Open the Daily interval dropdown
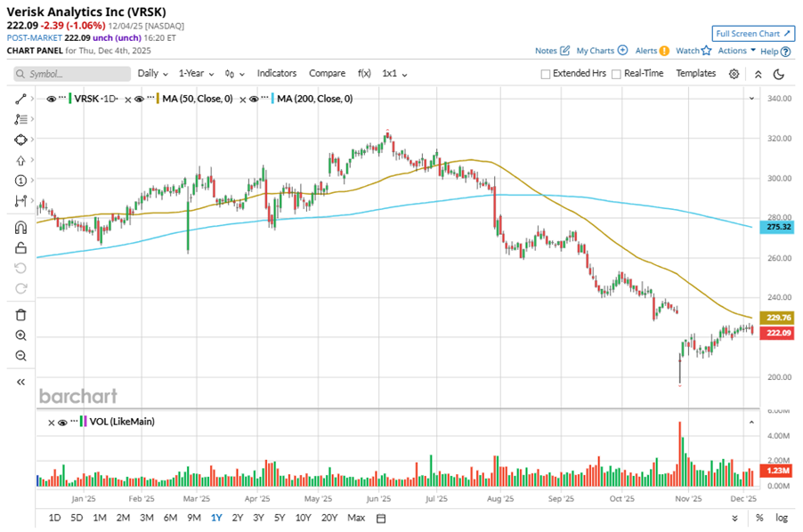Viewport: 803px width, 532px height. click(x=152, y=74)
